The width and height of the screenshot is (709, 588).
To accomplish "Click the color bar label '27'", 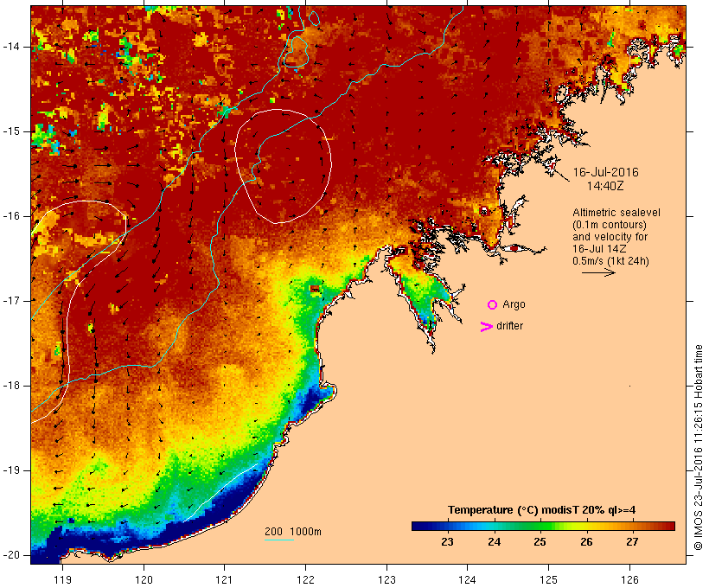I will 632,542.
